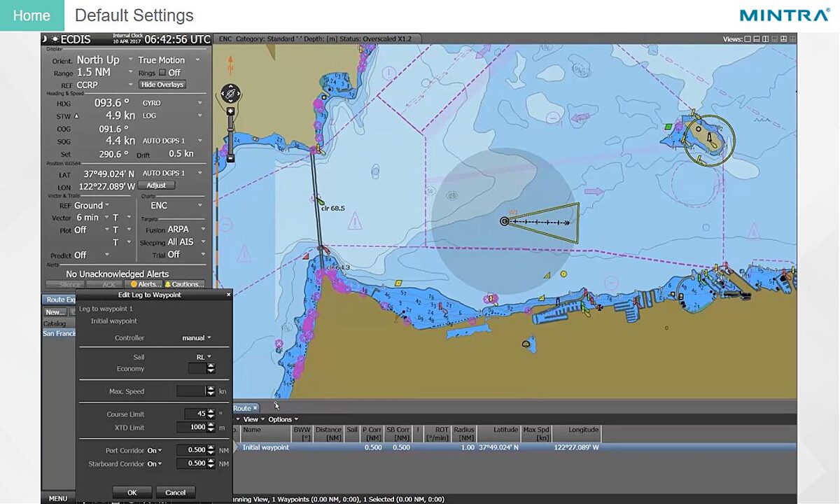Click the own ship symbol on chart

504,221
